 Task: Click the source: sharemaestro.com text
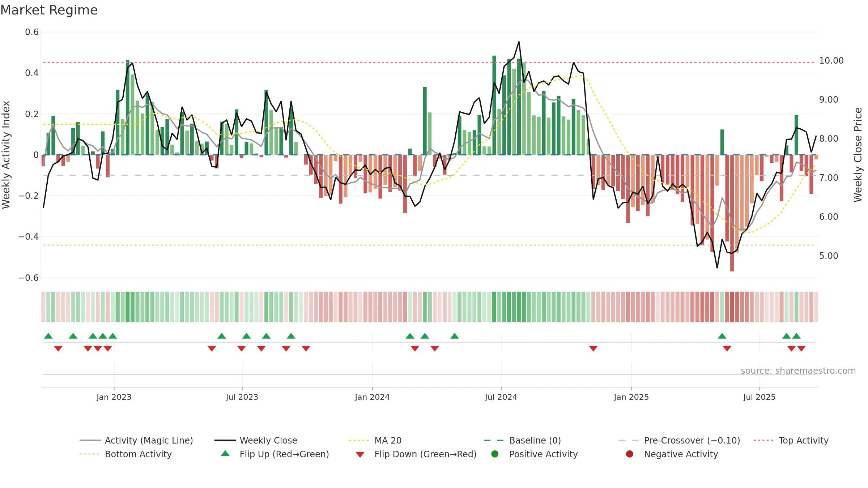click(x=798, y=371)
